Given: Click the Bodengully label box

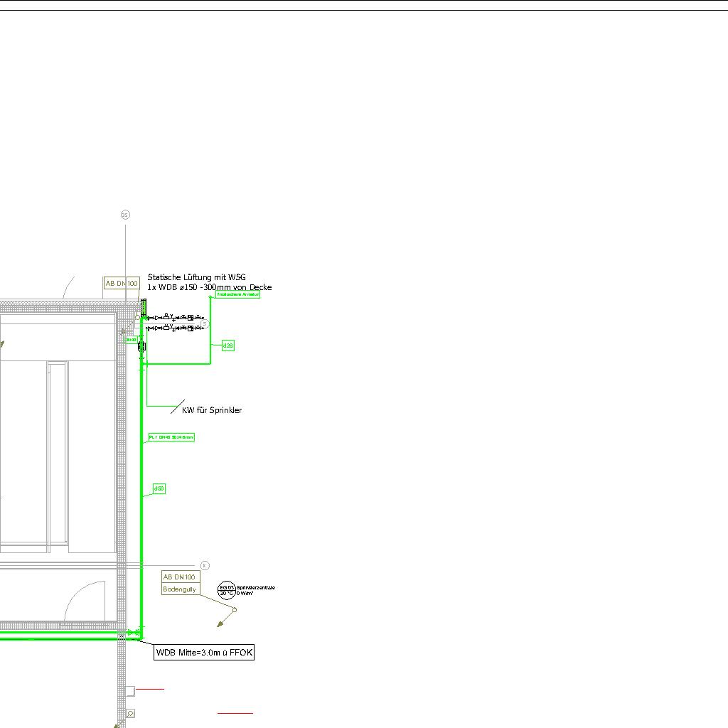Looking at the screenshot, I should pos(180,589).
